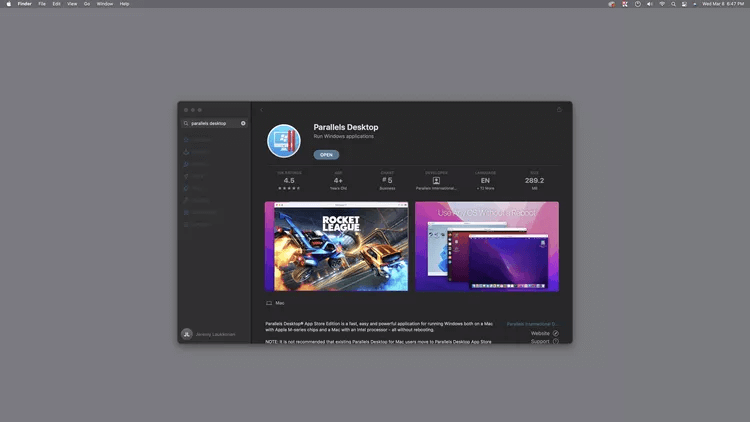Open the Parallels Desktop app

(326, 155)
